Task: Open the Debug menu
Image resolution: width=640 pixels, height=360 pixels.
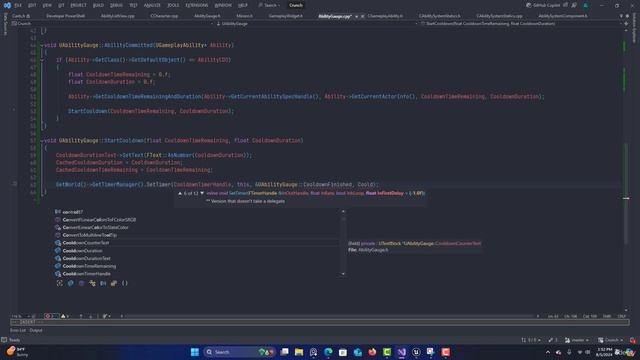Action: click(116, 5)
